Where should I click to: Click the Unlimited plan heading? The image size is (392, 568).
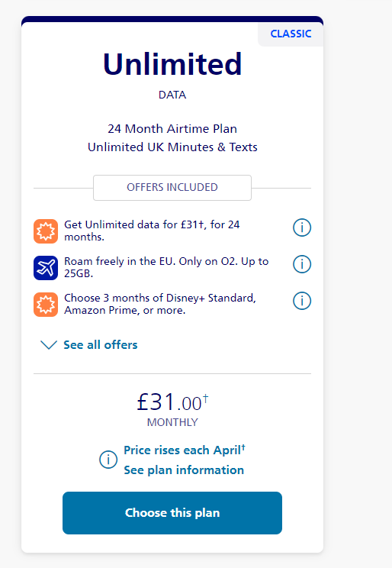(172, 64)
